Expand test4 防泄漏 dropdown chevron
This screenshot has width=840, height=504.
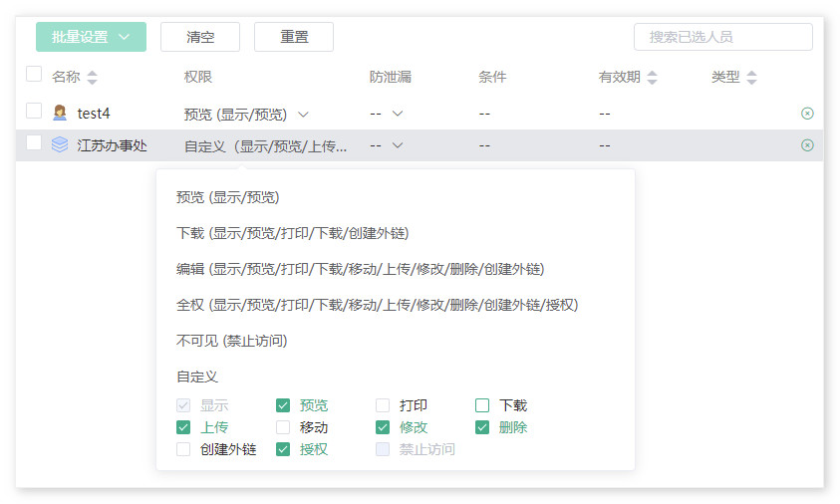pos(398,114)
